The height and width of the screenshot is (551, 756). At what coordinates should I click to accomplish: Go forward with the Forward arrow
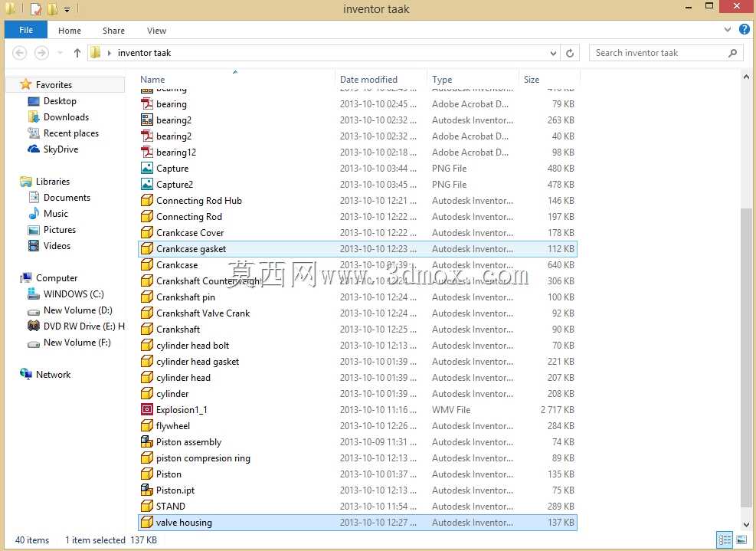pos(41,53)
